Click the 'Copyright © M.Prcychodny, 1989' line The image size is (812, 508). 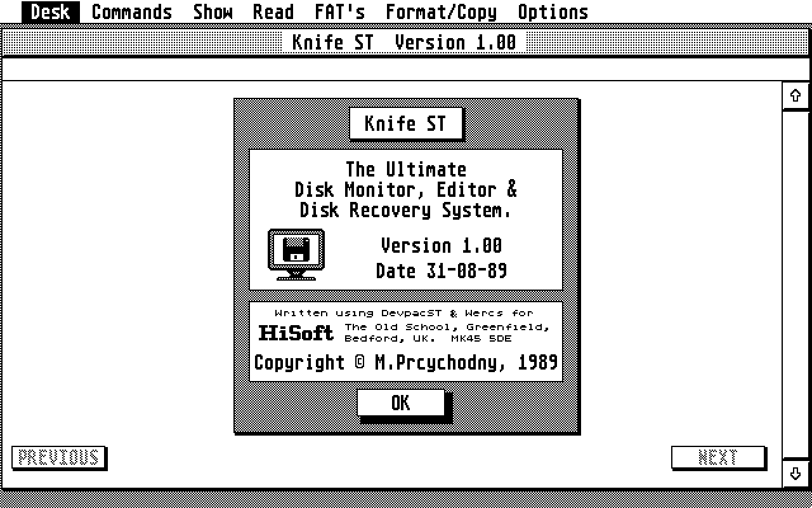(x=406, y=363)
